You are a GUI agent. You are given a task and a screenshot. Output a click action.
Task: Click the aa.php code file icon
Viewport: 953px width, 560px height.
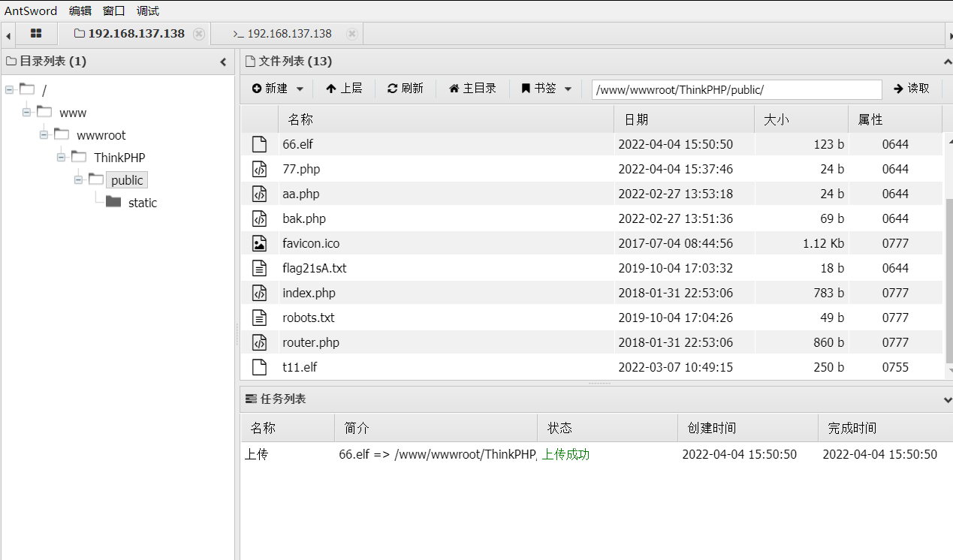click(259, 194)
